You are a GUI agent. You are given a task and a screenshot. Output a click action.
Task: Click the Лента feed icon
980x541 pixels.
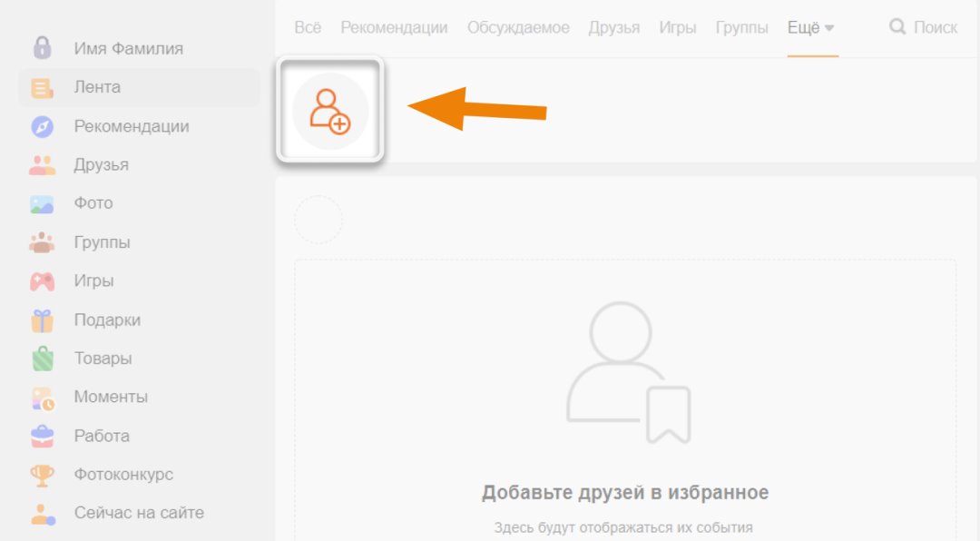click(x=42, y=88)
